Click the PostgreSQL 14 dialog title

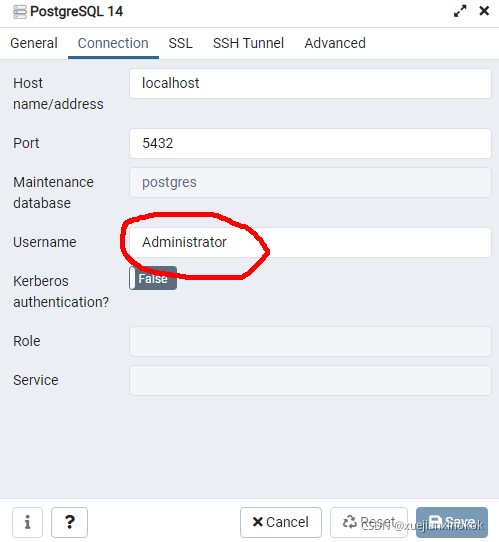click(76, 12)
